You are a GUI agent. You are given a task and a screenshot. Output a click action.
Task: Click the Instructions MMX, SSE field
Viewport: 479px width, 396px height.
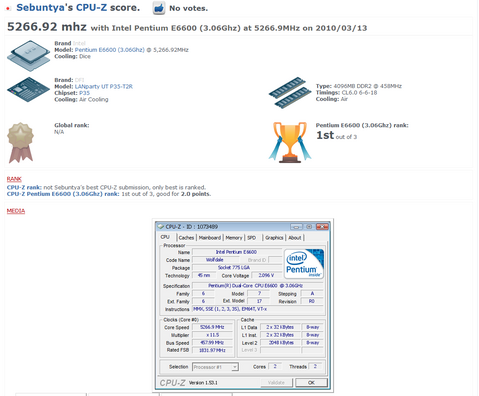click(x=258, y=309)
